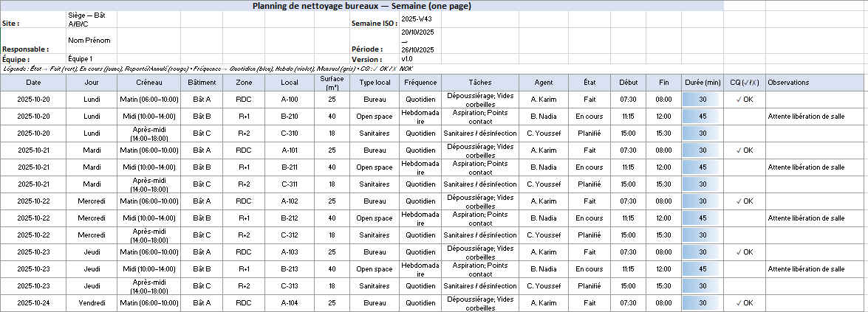This screenshot has height=312, width=868.
Task: Select the 'État' column header cell
Action: point(590,83)
